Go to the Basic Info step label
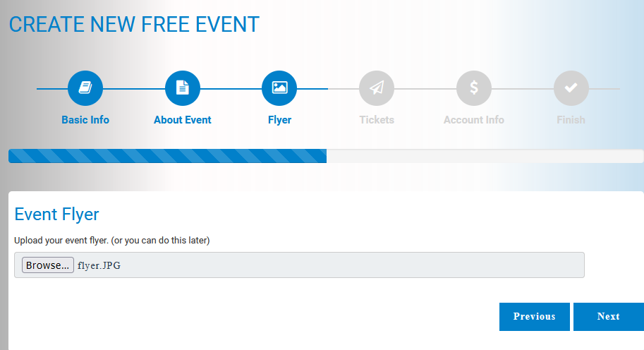 pos(85,120)
